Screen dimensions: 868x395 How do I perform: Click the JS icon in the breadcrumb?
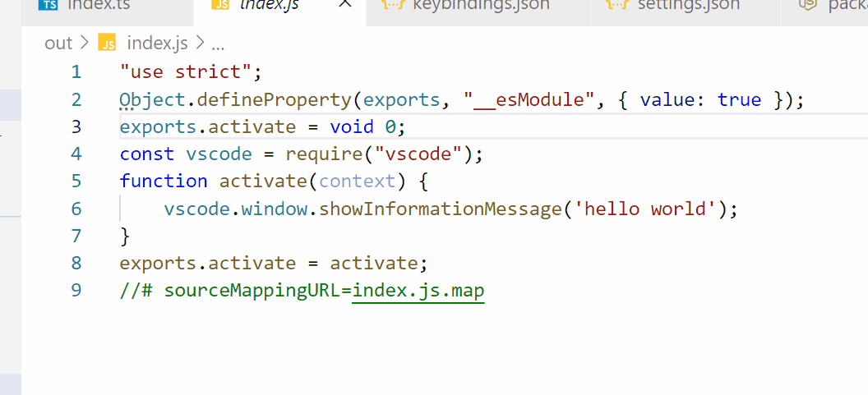(107, 44)
